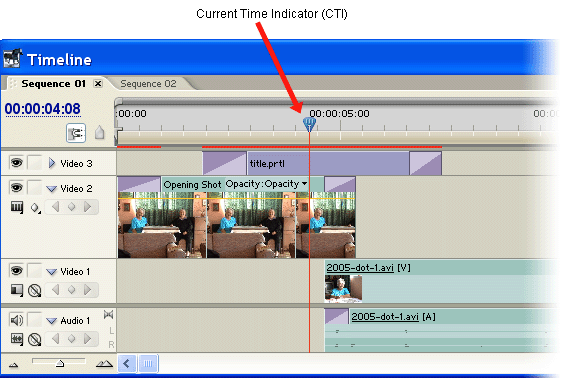Click the stereo track icon on Audio 1

point(108,315)
